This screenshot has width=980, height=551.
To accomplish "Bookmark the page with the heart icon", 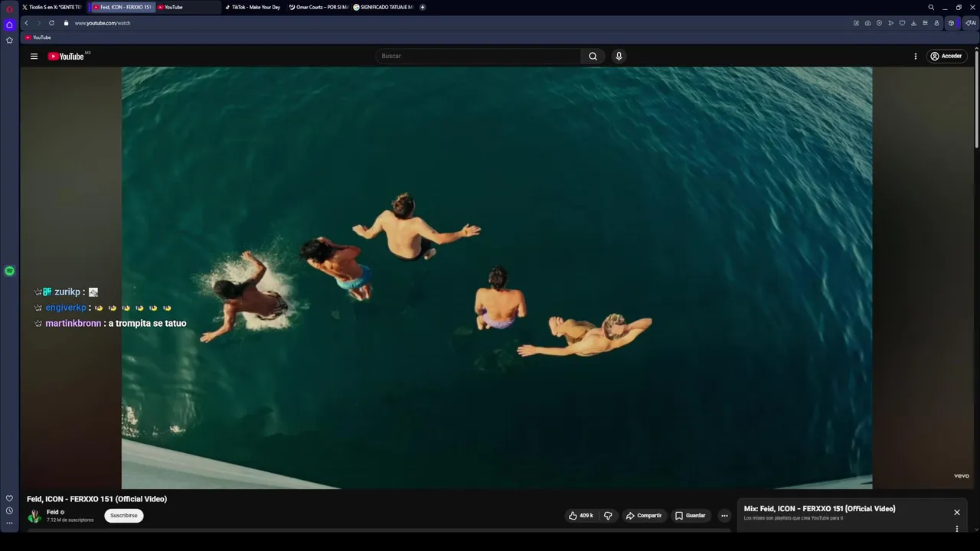I will (902, 23).
